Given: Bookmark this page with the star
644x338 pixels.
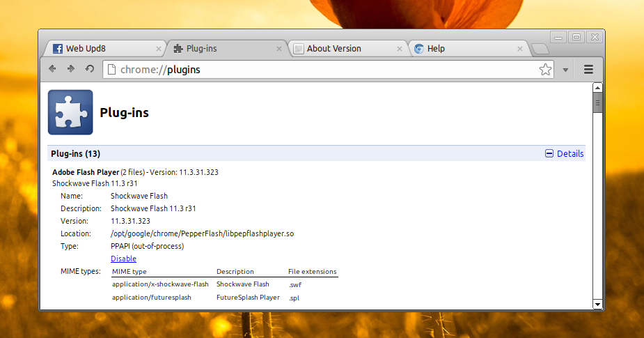Looking at the screenshot, I should point(545,70).
